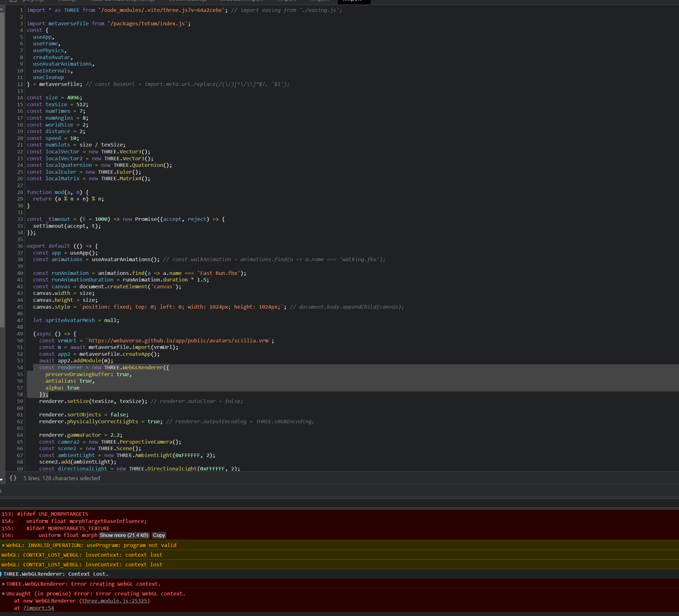This screenshot has width=679, height=616.
Task: Expand the INVALID_OPERATION useProgram warning
Action: pyautogui.click(x=3, y=545)
